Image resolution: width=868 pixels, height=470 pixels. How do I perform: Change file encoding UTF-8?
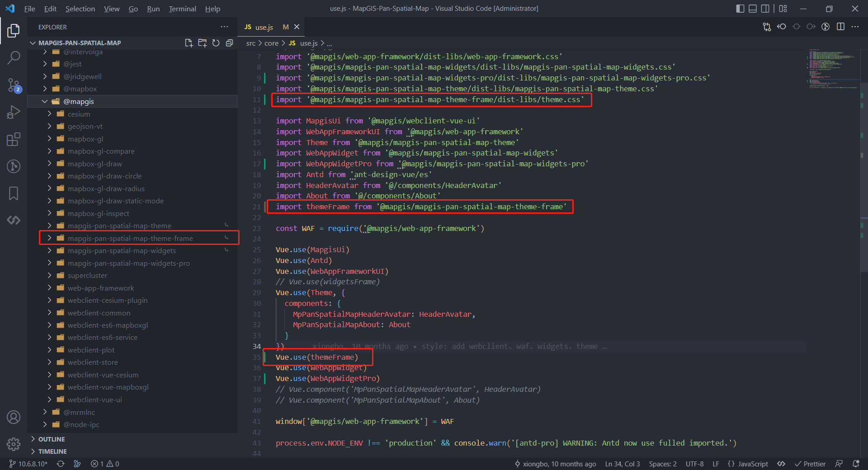[x=694, y=464]
